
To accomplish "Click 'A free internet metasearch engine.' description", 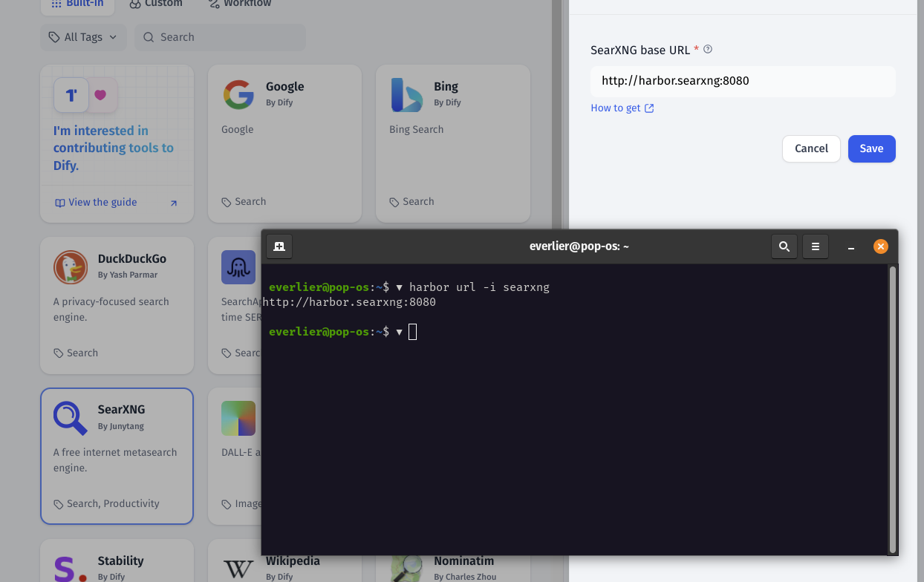I will [115, 460].
